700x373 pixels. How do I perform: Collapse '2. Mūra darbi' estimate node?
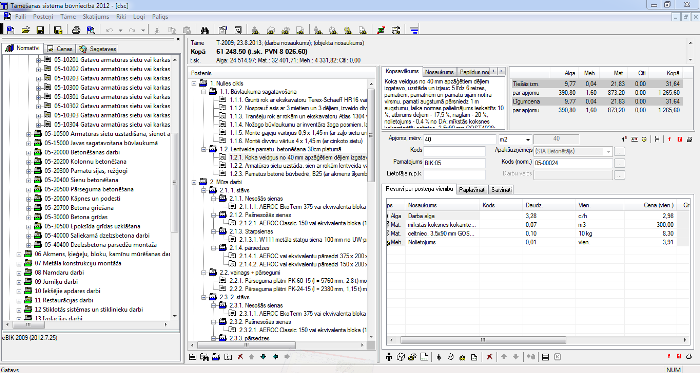[x=194, y=182]
